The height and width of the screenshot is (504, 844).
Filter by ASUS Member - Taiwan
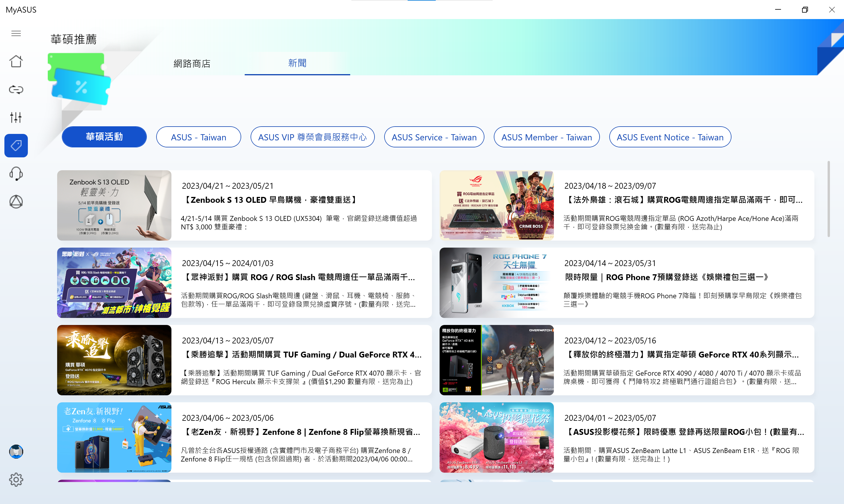pyautogui.click(x=547, y=137)
